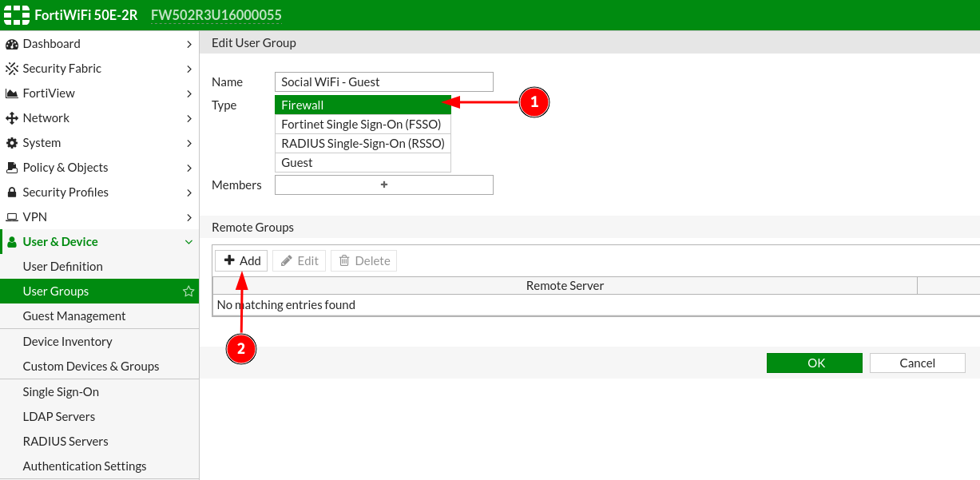Collapse the User & Device section

tap(188, 242)
